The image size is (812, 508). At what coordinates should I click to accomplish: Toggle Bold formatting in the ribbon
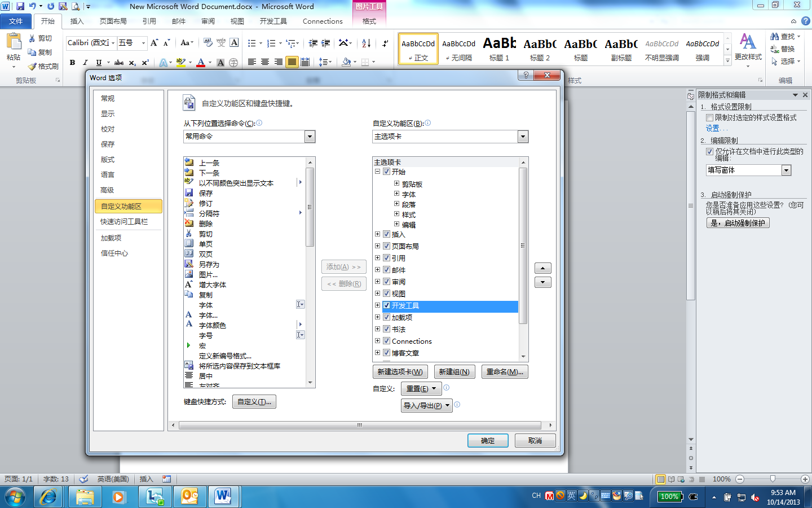coord(72,63)
